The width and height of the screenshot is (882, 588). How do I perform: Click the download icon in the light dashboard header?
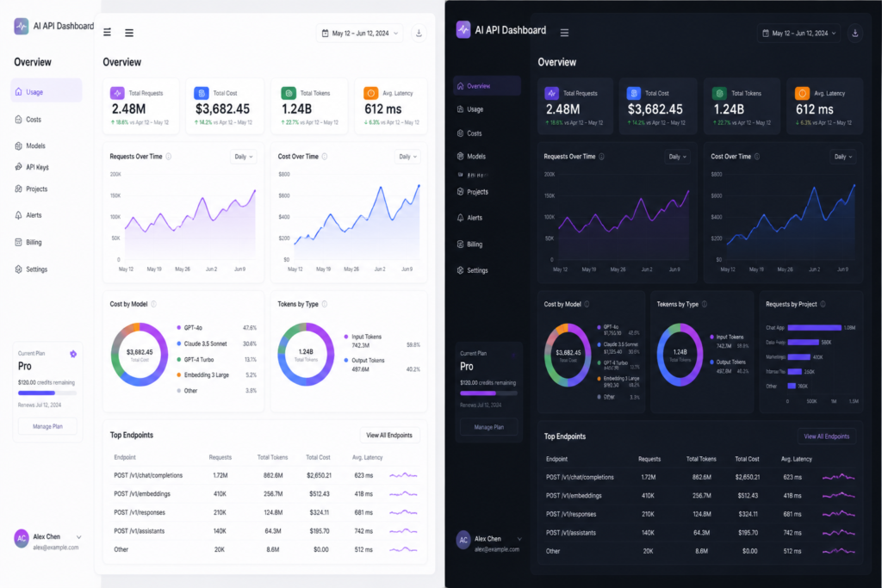pos(419,34)
